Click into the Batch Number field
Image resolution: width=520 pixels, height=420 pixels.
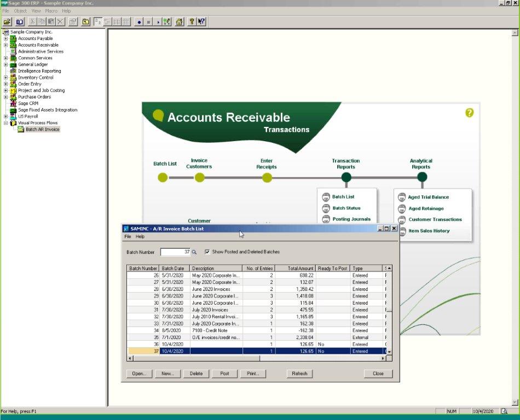pos(175,252)
